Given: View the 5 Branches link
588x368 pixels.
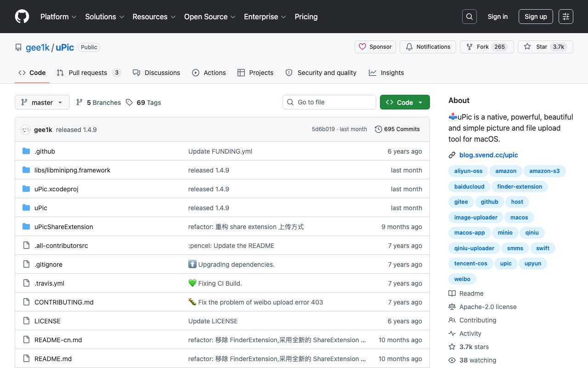Looking at the screenshot, I should [98, 103].
